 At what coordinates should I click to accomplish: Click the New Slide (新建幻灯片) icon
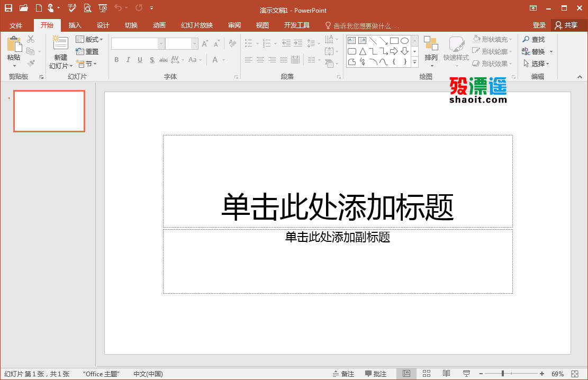point(60,43)
